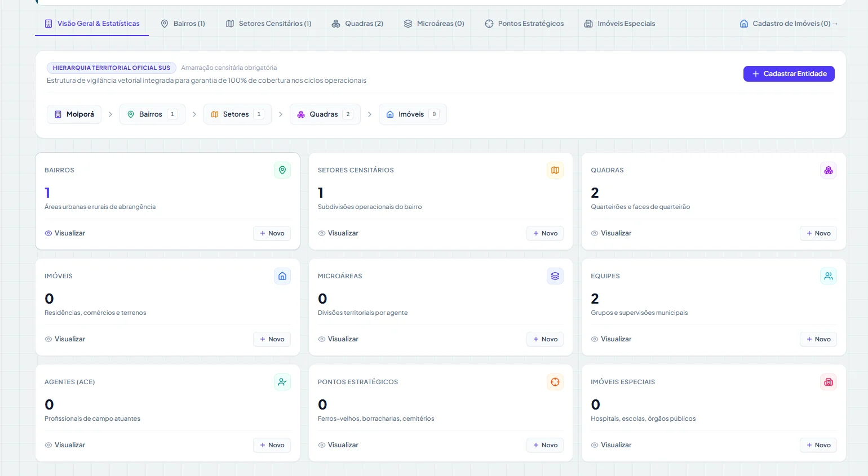Click the house icon on Imóveis card
Image resolution: width=868 pixels, height=476 pixels.
pyautogui.click(x=282, y=276)
